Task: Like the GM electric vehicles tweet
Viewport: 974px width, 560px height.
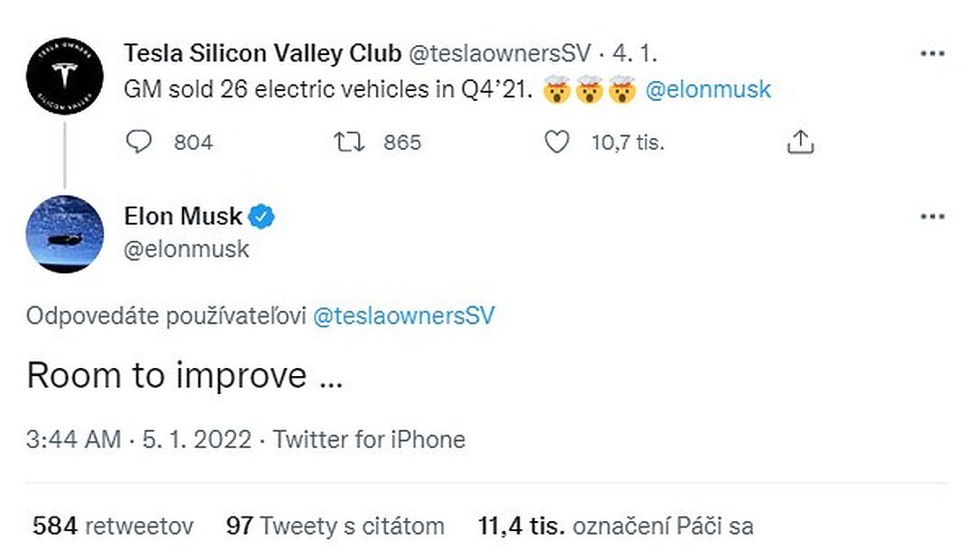Action: tap(556, 142)
